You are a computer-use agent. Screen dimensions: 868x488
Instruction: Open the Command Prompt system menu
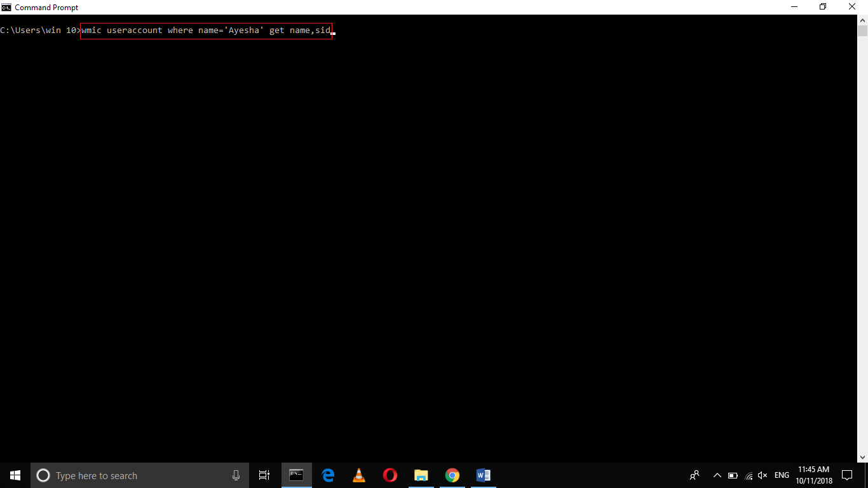6,7
